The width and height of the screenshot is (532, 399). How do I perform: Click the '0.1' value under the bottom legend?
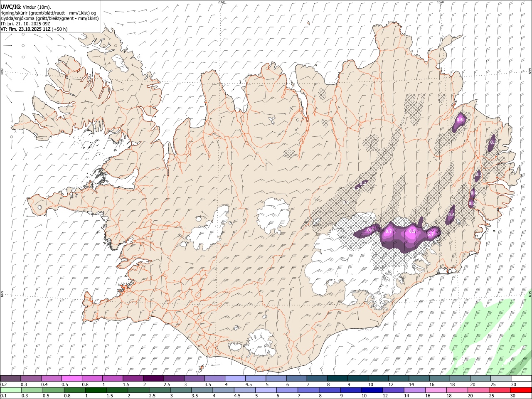4,396
